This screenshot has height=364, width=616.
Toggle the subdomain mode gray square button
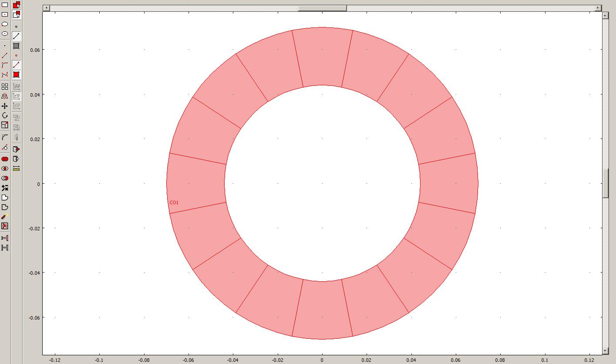[16, 46]
